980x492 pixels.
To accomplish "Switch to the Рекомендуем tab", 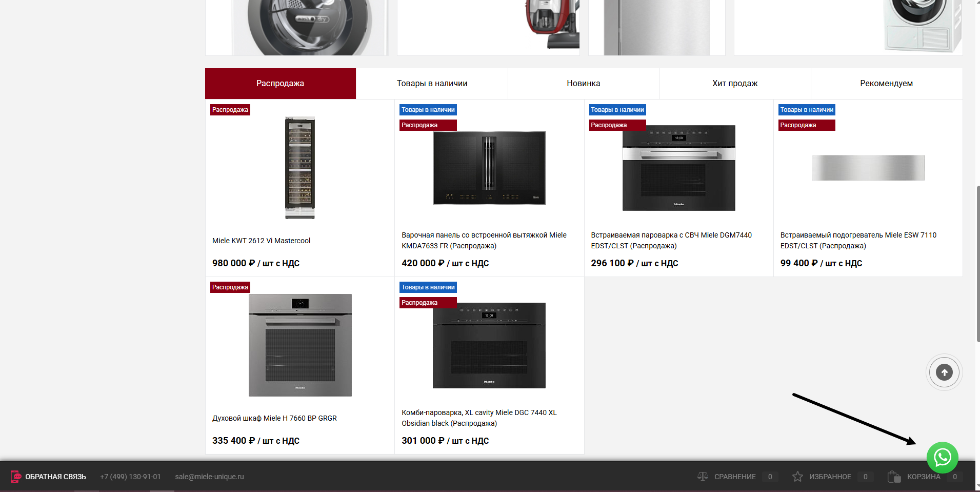I will (886, 84).
